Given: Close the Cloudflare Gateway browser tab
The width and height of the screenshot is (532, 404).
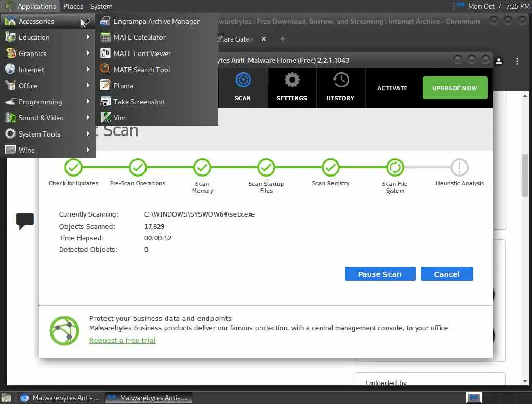Looking at the screenshot, I should (x=264, y=39).
